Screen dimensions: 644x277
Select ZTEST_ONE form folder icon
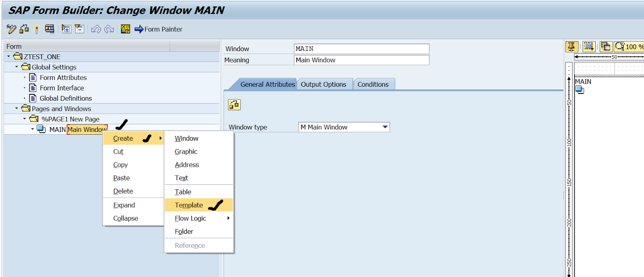(18, 56)
